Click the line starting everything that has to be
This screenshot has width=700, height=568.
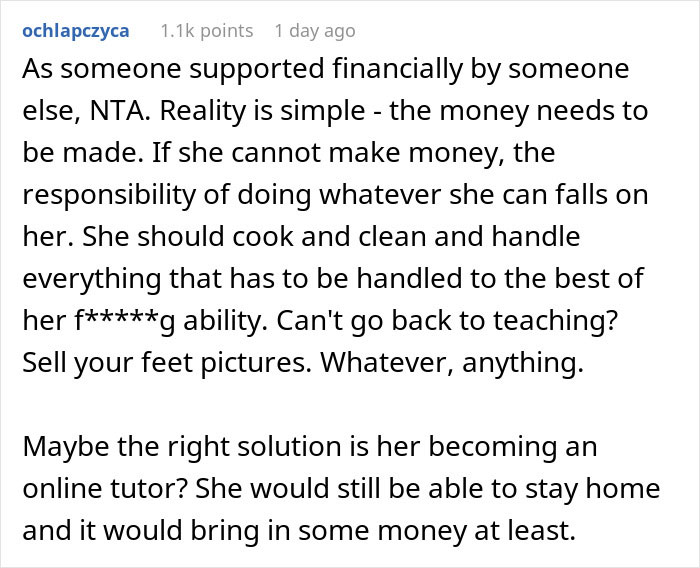tap(333, 278)
